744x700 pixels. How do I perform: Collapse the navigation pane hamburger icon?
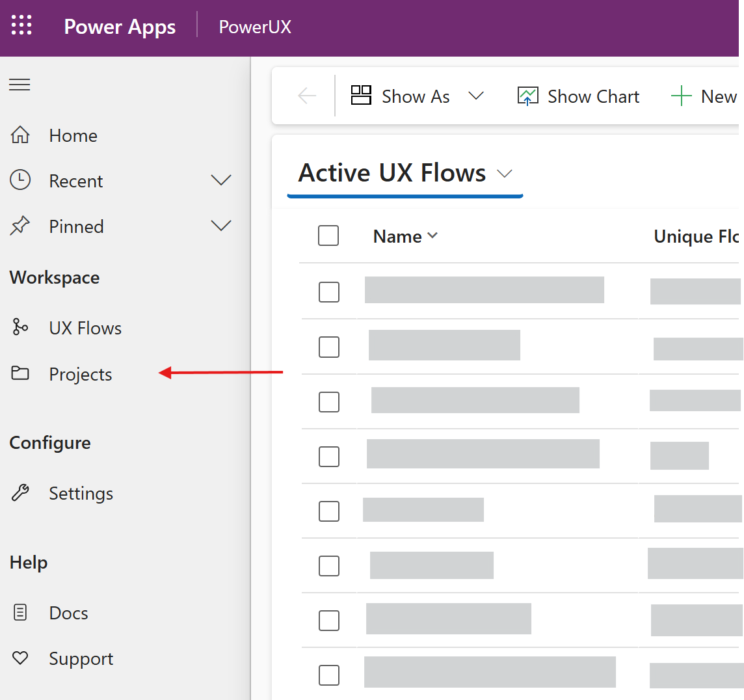point(20,85)
